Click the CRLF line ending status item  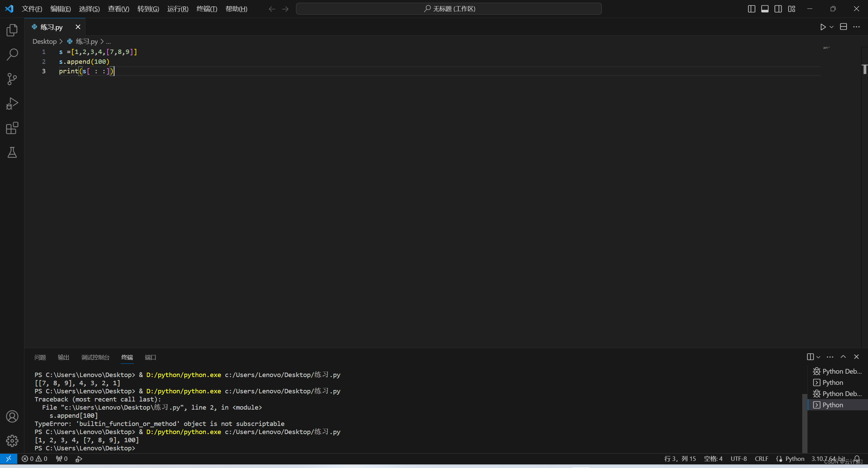pyautogui.click(x=762, y=459)
